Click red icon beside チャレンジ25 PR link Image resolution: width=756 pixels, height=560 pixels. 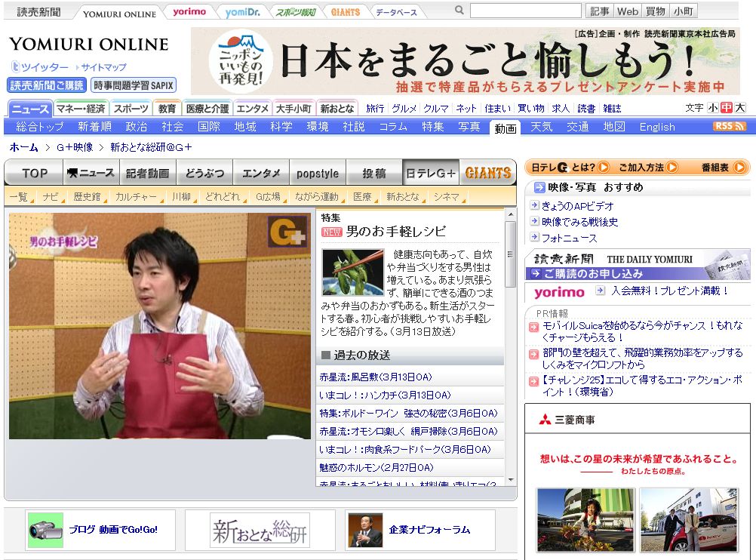pyautogui.click(x=533, y=382)
